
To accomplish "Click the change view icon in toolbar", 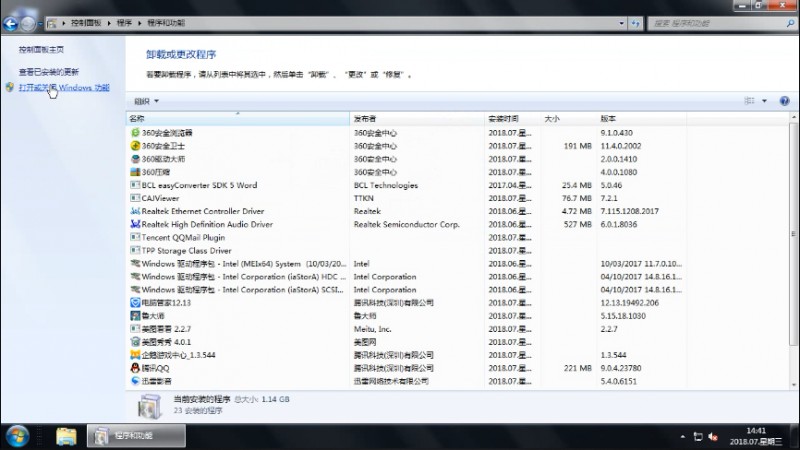I will (x=749, y=101).
